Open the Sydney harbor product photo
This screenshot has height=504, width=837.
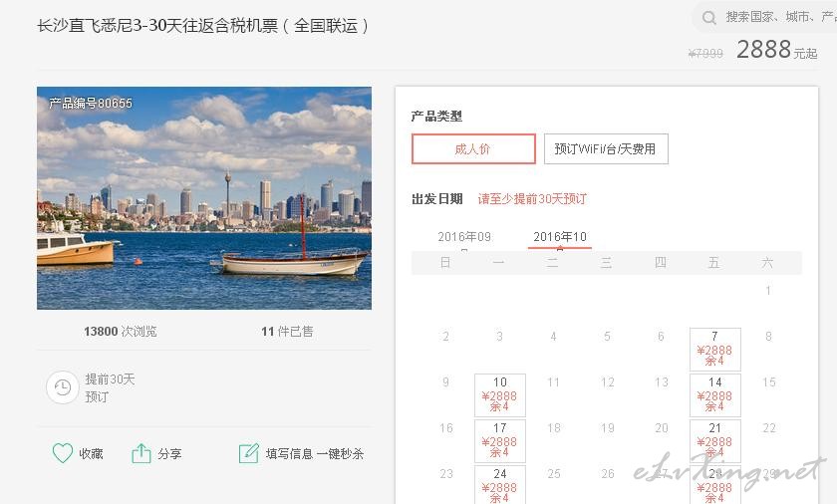point(204,198)
